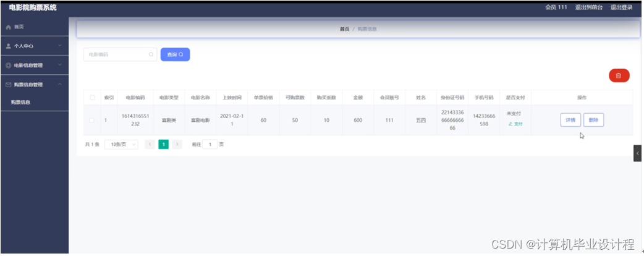Click the 支付 pay icon link
The height and width of the screenshot is (256, 644).
[515, 124]
